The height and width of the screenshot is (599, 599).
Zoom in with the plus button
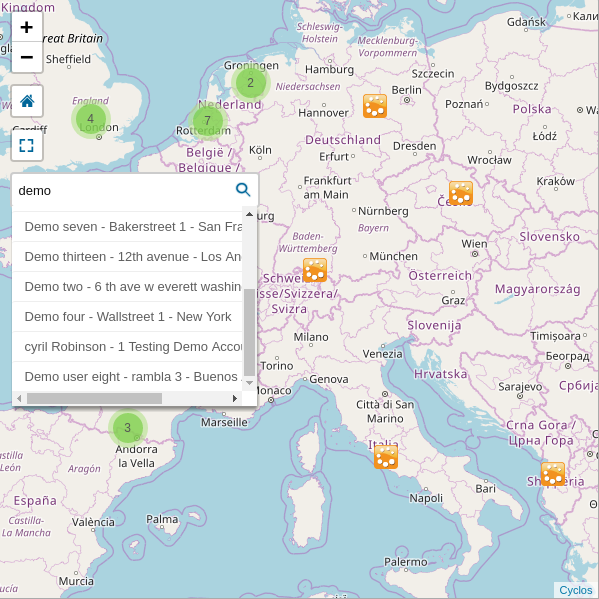tap(27, 27)
